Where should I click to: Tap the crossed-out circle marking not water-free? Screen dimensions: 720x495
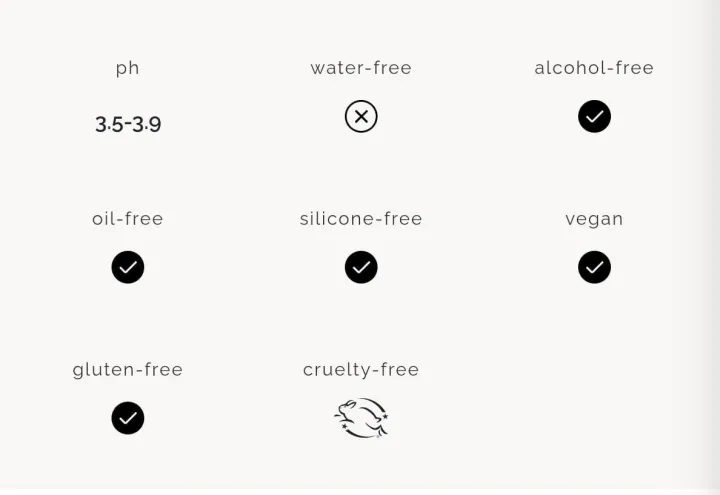pyautogui.click(x=361, y=117)
